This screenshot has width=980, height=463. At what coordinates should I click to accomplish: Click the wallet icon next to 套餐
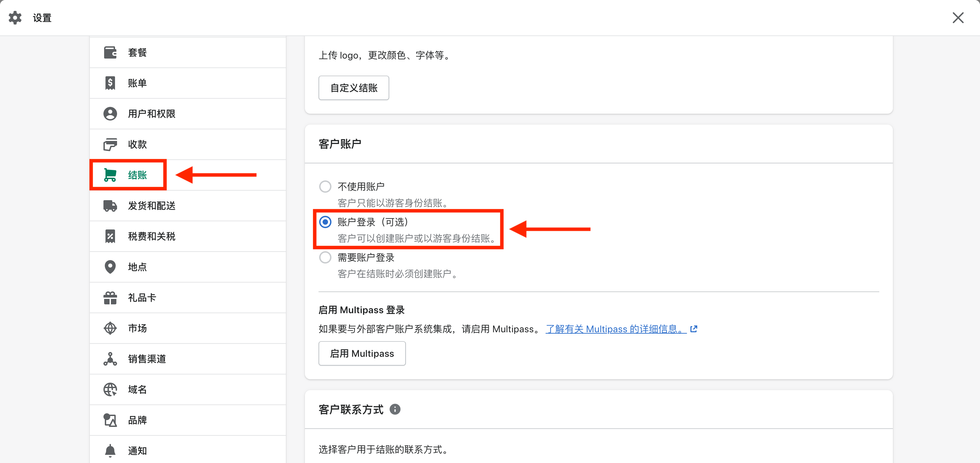110,52
